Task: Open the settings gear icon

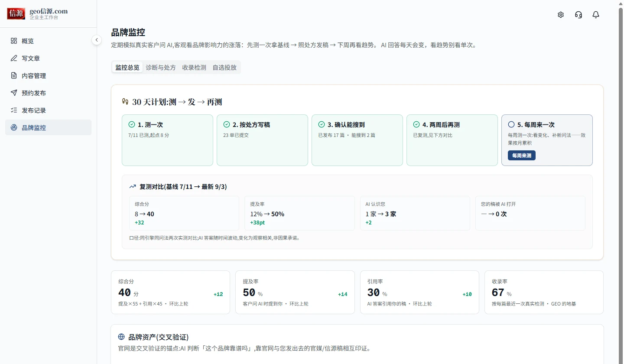Action: point(561,15)
